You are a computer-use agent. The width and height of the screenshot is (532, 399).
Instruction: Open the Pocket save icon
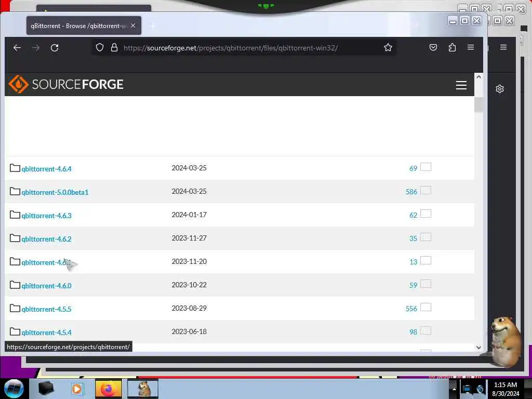click(433, 47)
